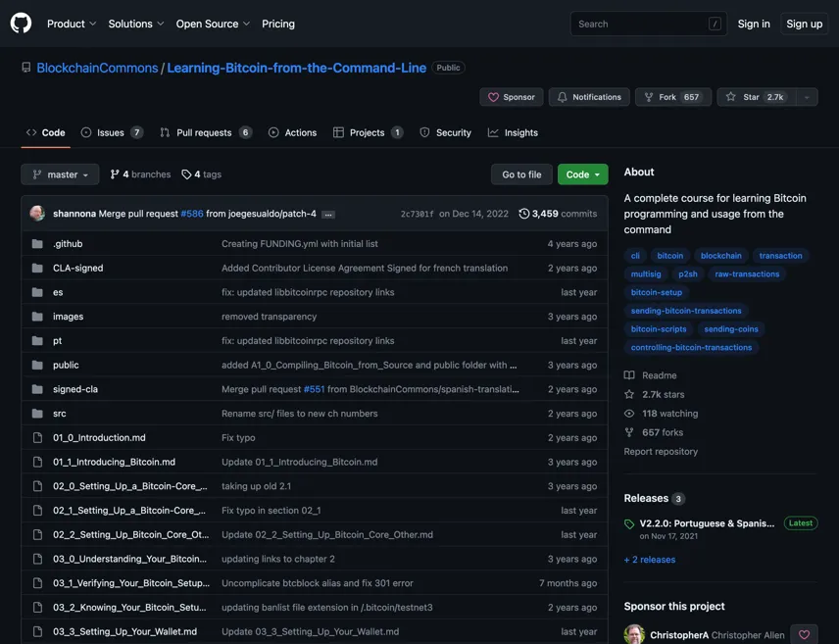Open the .github folder
The image size is (839, 644).
tap(68, 243)
